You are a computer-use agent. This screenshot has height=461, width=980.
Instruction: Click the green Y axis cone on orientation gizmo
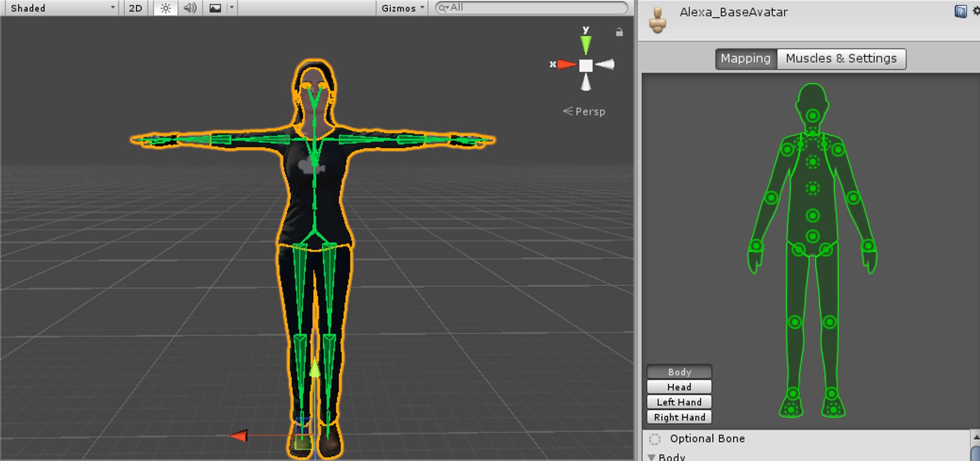[586, 45]
